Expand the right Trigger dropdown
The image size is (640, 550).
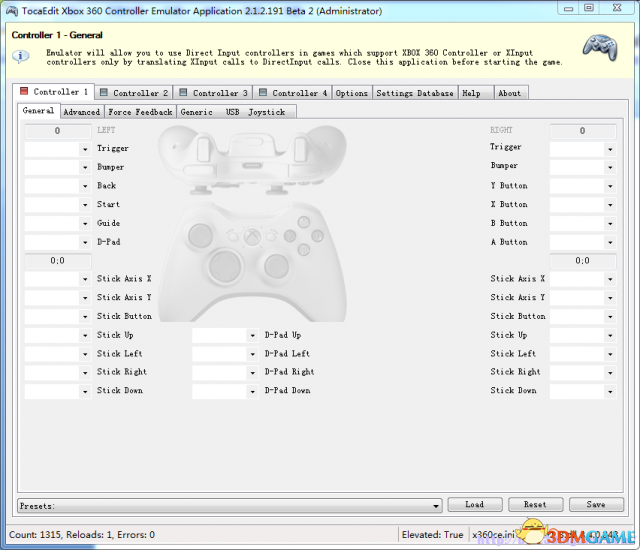pyautogui.click(x=610, y=149)
